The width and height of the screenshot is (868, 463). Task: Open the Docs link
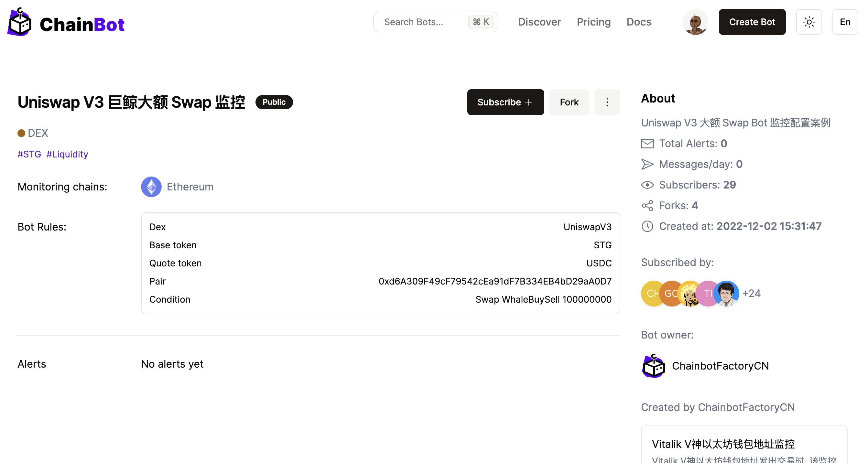638,22
